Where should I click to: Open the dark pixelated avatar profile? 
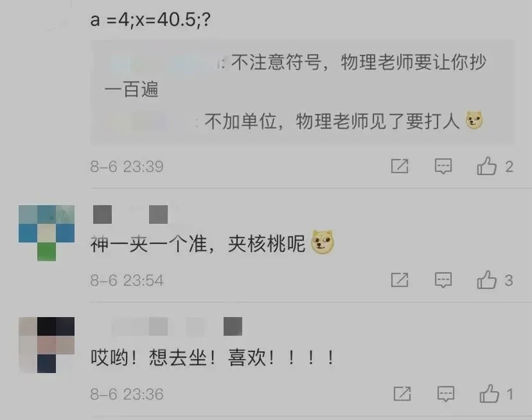46,345
